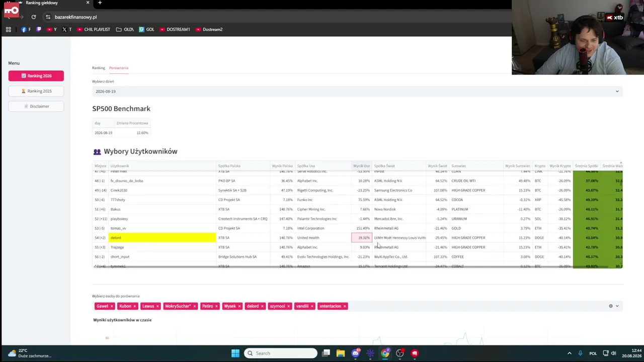Open the network icon in the system tray
This screenshot has height=362, width=644.
coord(606,353)
